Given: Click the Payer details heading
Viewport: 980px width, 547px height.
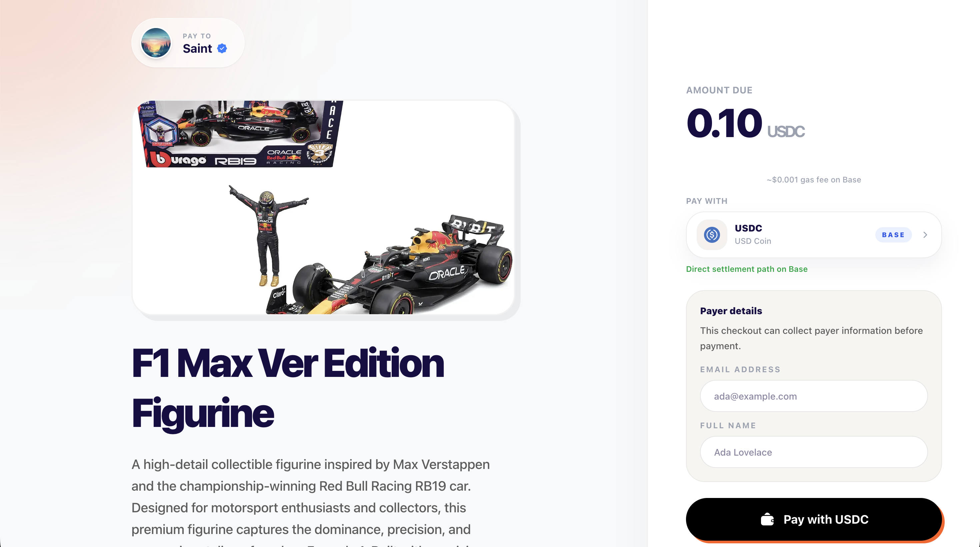Looking at the screenshot, I should (x=731, y=311).
